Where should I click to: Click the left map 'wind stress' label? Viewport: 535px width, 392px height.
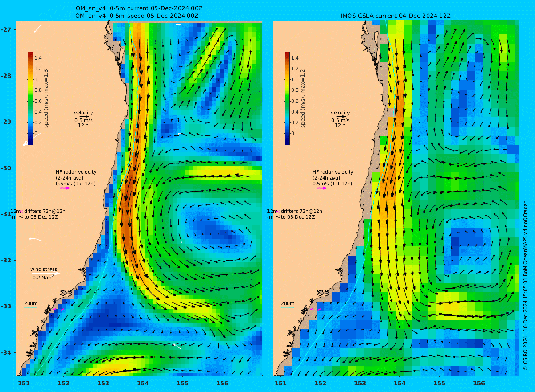pos(44,269)
